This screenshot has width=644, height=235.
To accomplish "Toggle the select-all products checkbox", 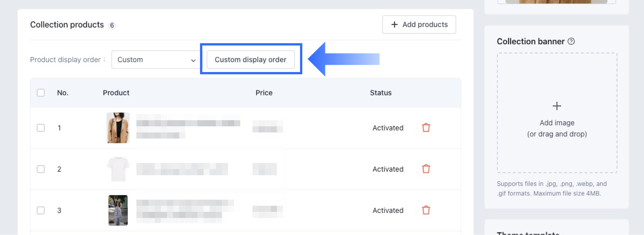I will click(x=41, y=93).
